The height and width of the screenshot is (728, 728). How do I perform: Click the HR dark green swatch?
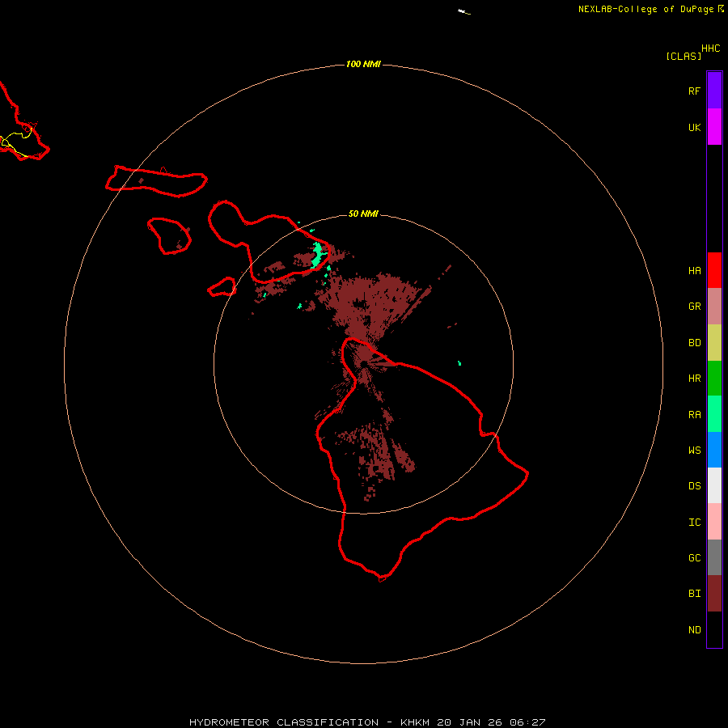(714, 379)
